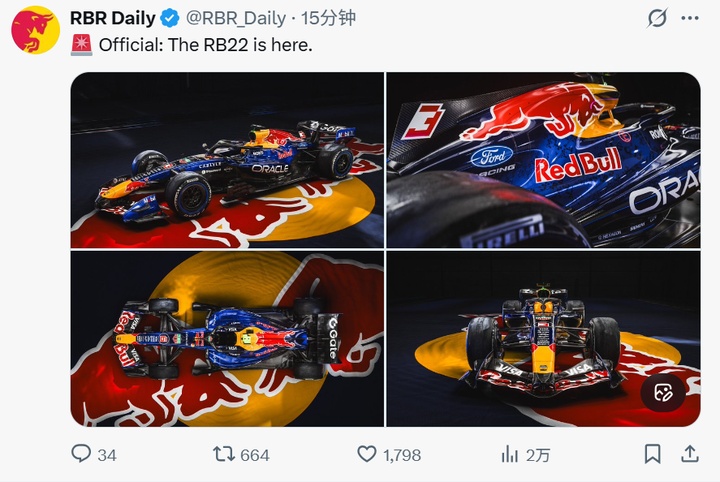The image size is (720, 482).
Task: Enlarge the top-down RB22 car photo
Action: point(227,339)
